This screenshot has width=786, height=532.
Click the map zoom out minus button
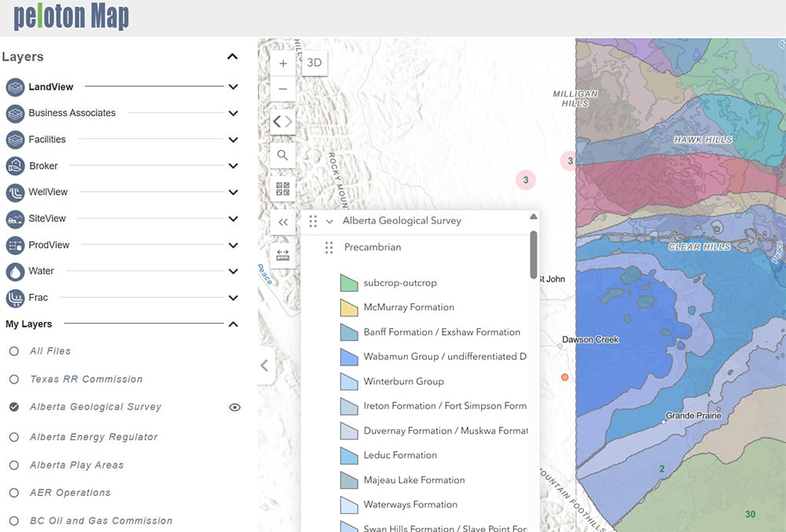(283, 89)
